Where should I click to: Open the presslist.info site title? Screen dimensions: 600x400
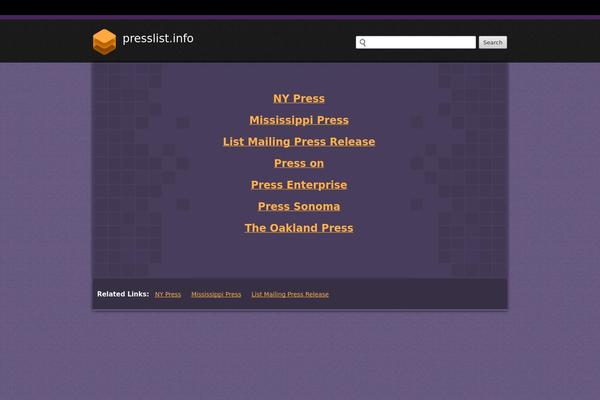point(158,38)
